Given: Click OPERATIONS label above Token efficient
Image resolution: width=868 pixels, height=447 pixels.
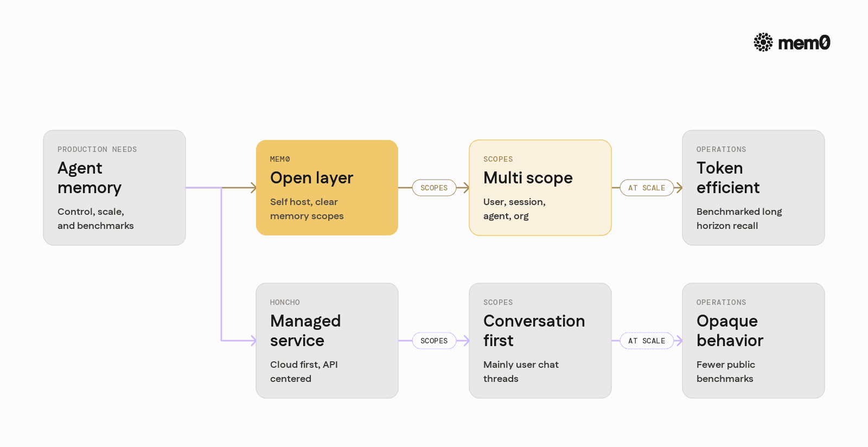Looking at the screenshot, I should [x=721, y=149].
